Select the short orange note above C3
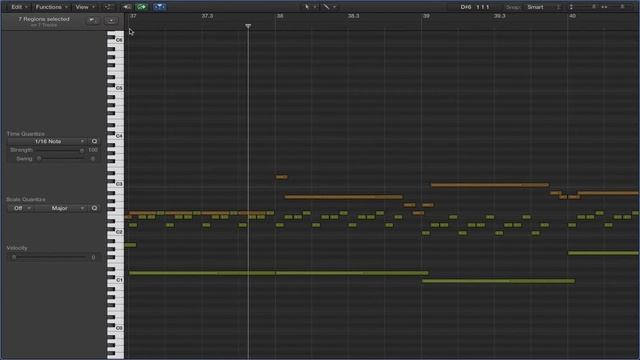 [x=282, y=177]
